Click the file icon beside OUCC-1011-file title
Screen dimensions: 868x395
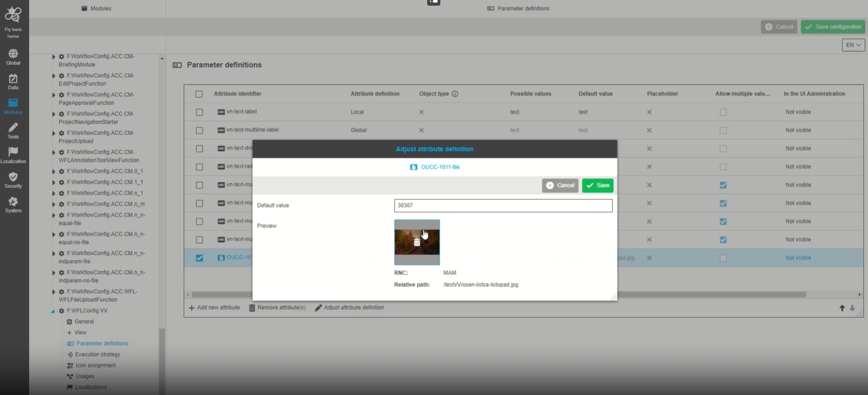tap(414, 167)
